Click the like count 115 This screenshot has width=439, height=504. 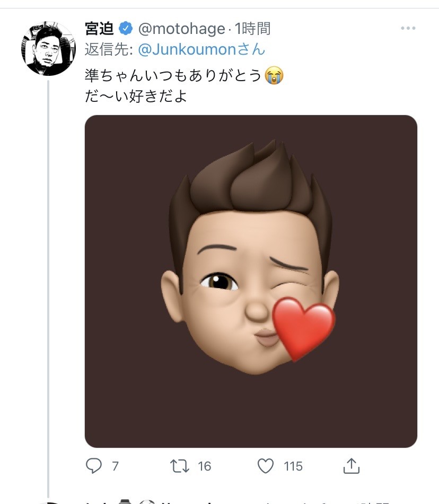(x=293, y=466)
